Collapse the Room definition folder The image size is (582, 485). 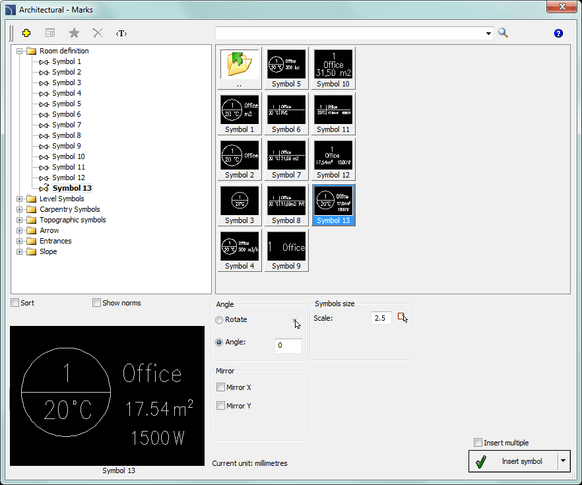(19, 51)
